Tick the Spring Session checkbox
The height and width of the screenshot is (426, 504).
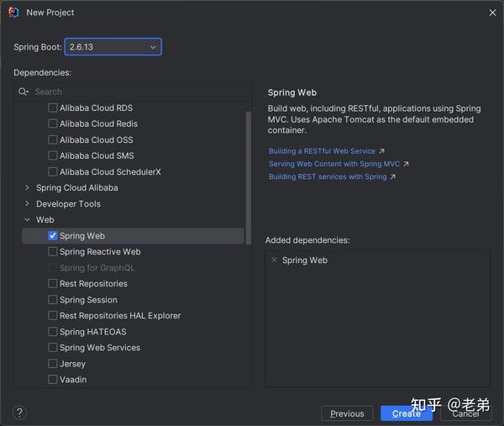click(x=53, y=300)
